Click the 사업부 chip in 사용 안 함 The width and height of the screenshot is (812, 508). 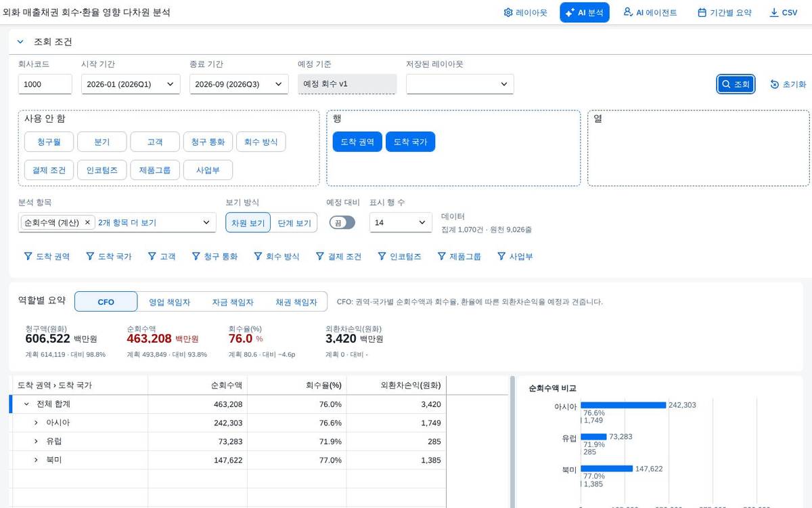pyautogui.click(x=208, y=170)
